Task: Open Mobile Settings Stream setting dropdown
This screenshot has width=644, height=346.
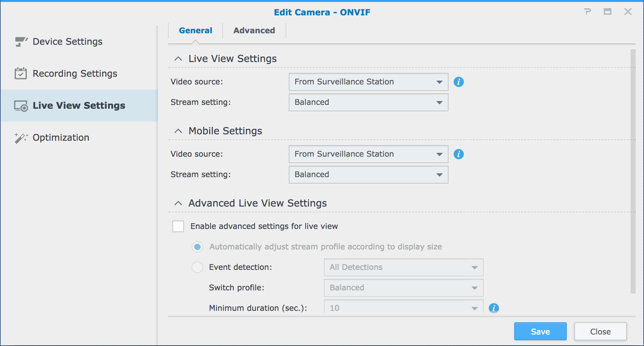Action: [368, 175]
